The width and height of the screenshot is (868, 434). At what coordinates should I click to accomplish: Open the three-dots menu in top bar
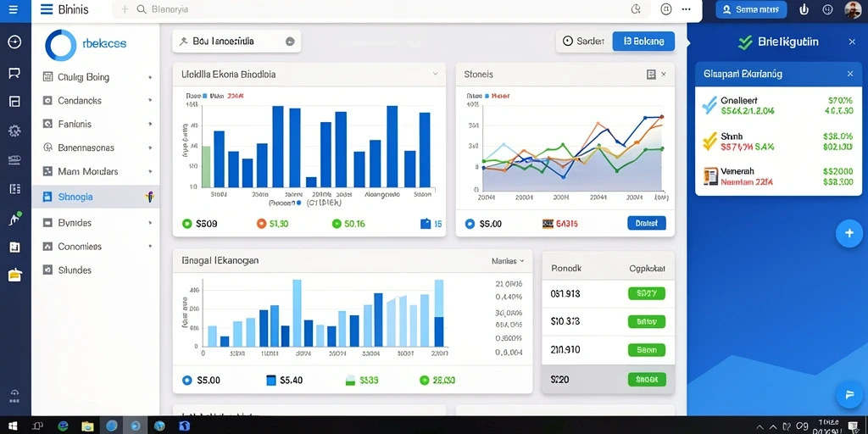point(687,9)
